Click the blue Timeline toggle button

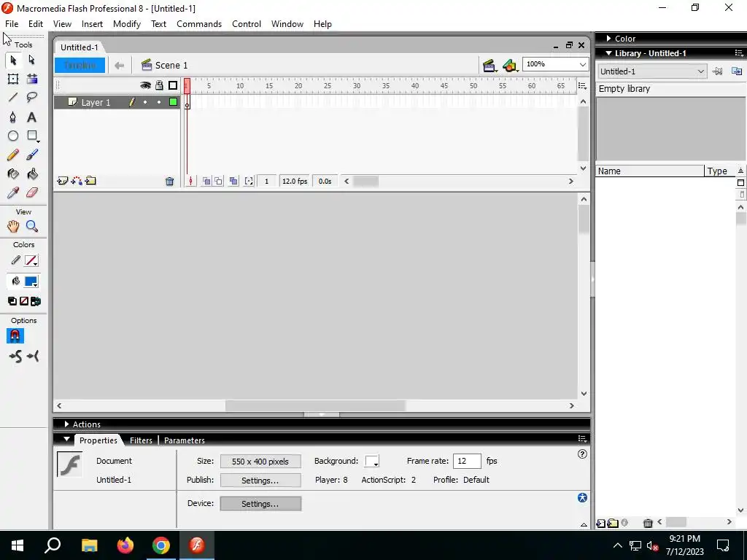(x=80, y=65)
